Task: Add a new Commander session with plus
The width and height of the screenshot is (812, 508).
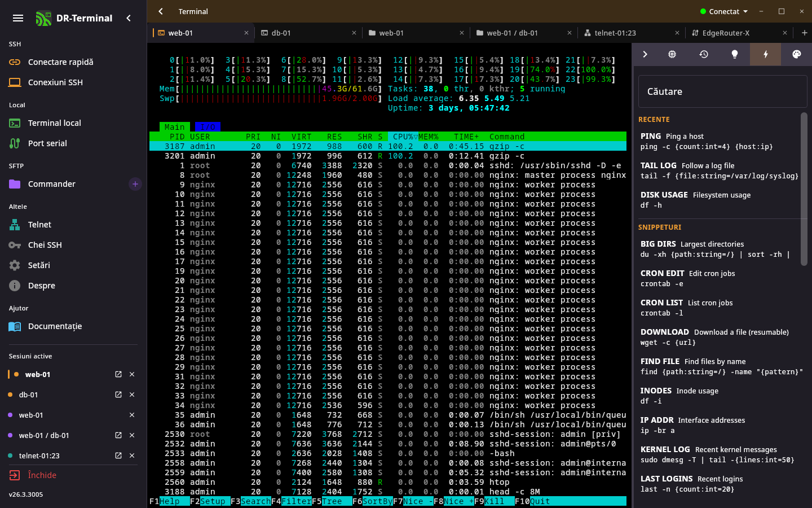Action: coord(135,184)
